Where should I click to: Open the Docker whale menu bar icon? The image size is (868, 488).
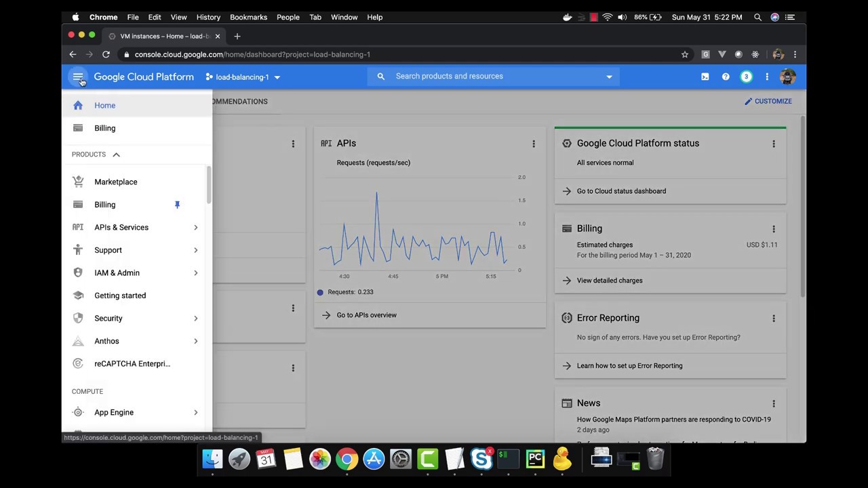coord(568,17)
